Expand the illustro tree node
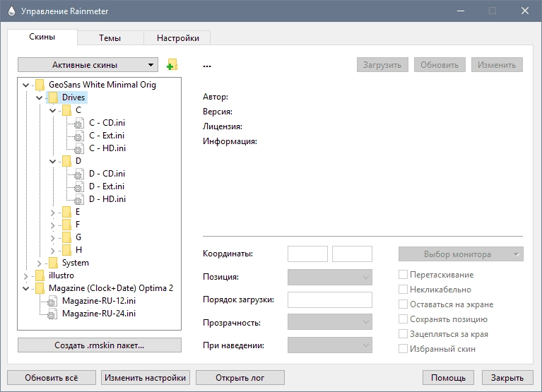 click(x=26, y=276)
